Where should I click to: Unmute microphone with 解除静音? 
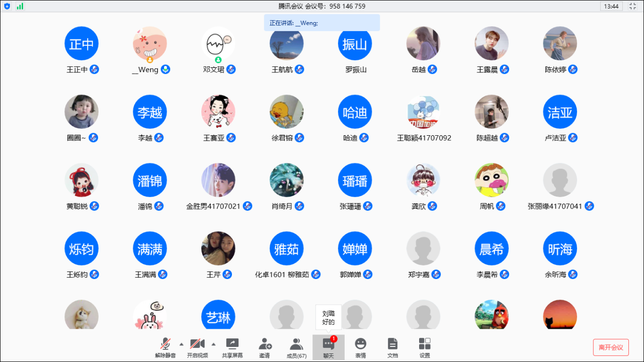pyautogui.click(x=165, y=347)
